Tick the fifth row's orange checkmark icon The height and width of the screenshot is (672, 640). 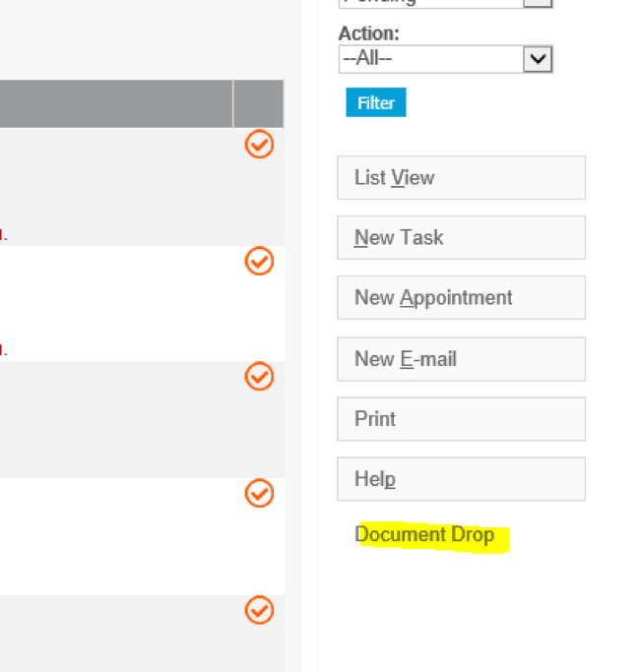coord(259,610)
